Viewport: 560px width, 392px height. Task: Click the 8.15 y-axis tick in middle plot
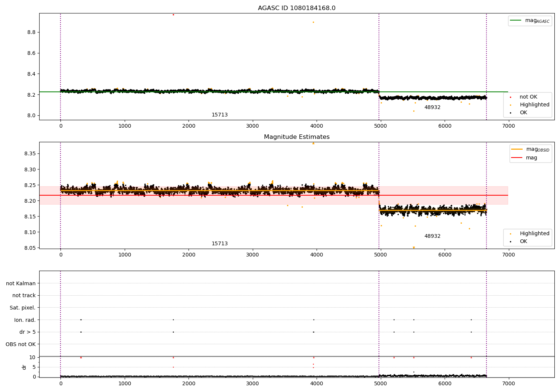pos(30,217)
